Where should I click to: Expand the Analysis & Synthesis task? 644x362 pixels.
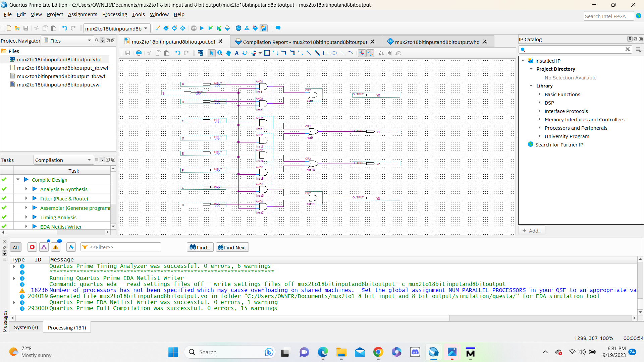[x=26, y=189]
